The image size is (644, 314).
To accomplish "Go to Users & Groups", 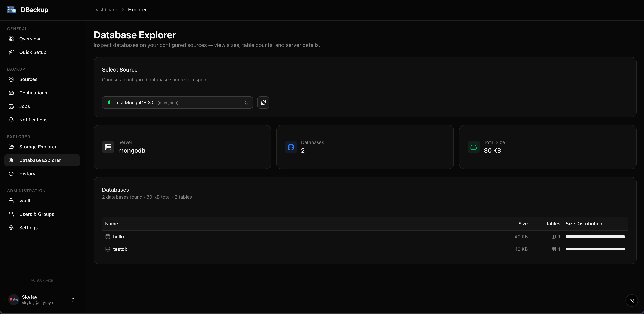I will 37,214.
